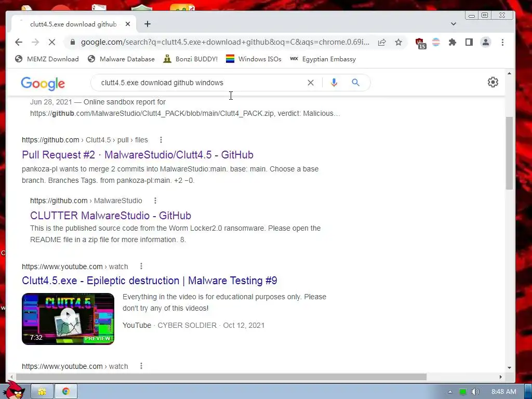Start voice search with the microphone
Screen dimensions: 532x399
[334, 83]
